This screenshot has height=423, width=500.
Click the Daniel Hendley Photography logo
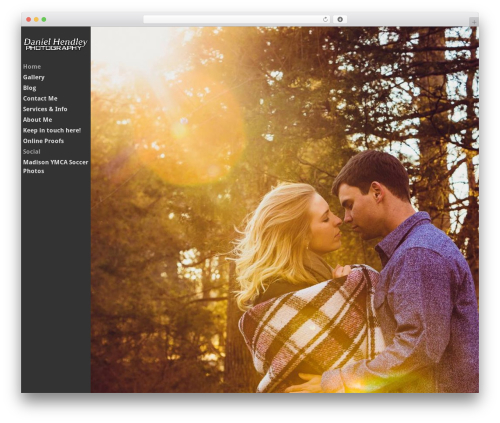coord(56,44)
